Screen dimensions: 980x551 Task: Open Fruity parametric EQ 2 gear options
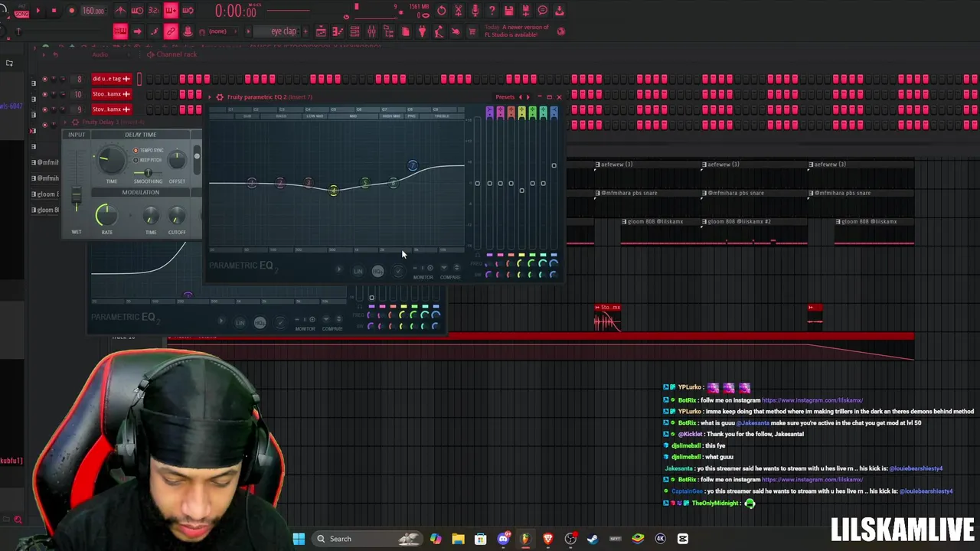point(220,97)
